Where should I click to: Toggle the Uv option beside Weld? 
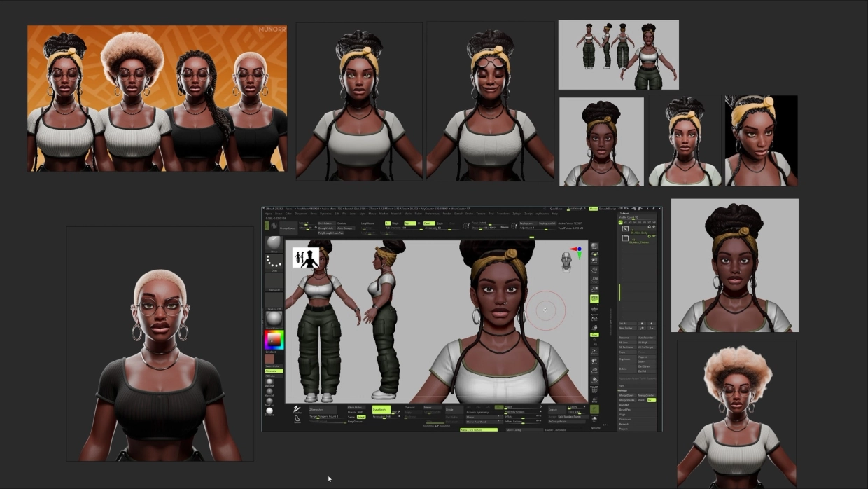652,400
